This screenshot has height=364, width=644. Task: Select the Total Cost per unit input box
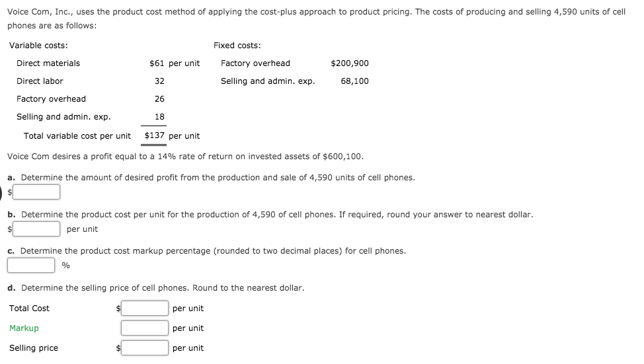(x=145, y=309)
